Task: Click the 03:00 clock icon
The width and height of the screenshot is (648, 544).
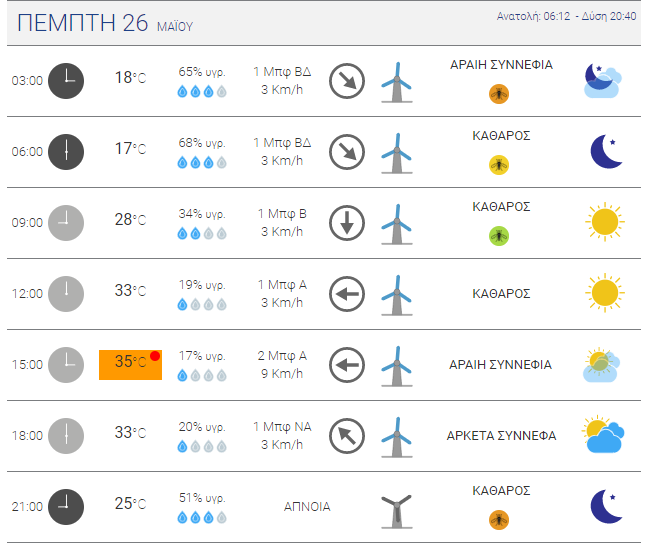Action: [x=67, y=80]
